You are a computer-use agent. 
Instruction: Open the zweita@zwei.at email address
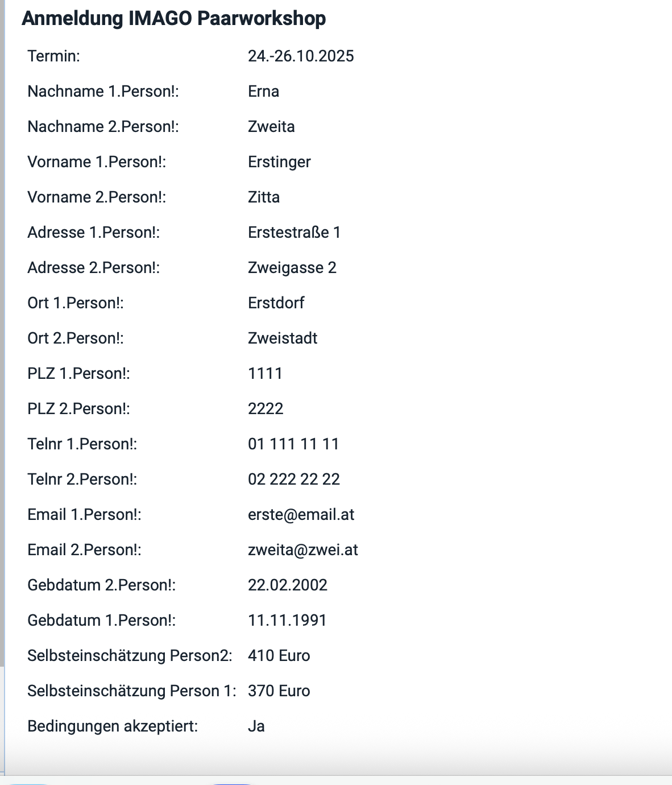303,549
